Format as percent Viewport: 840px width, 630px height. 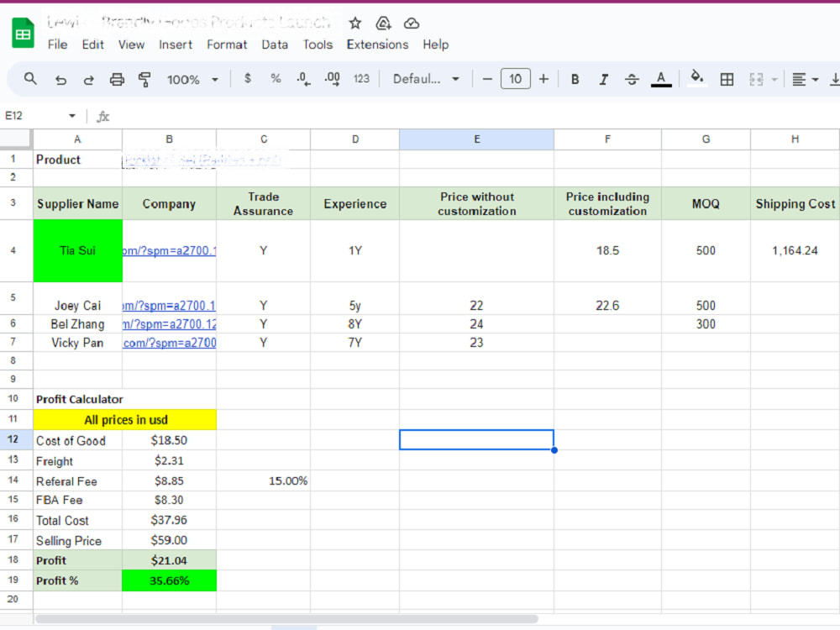(276, 79)
